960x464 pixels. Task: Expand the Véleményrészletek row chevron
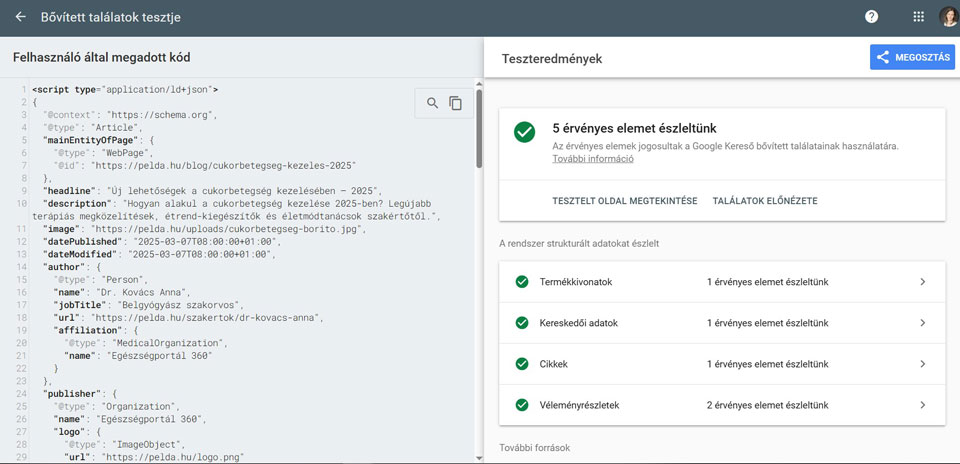click(x=923, y=405)
